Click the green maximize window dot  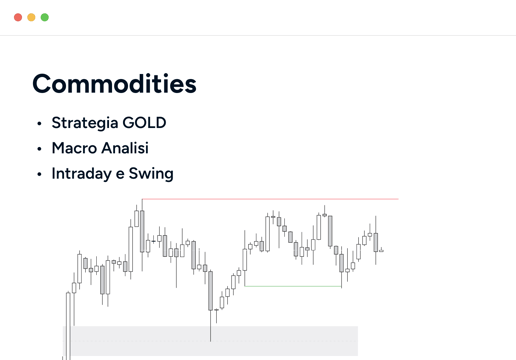[x=45, y=17]
